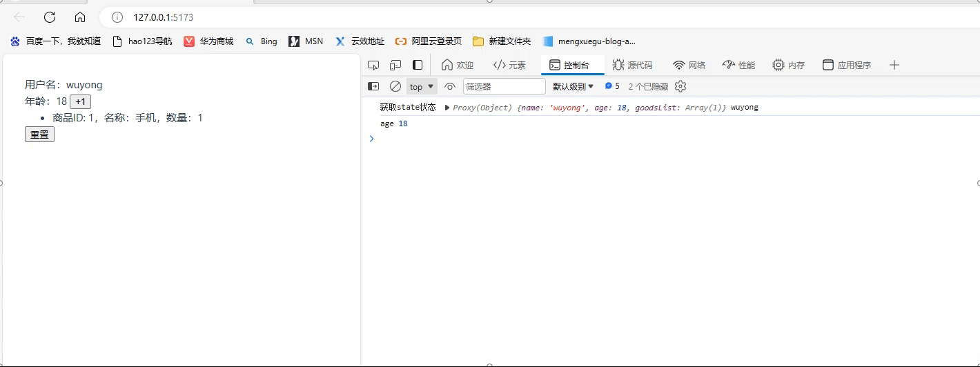Click the 获取state状态 log text
Image resolution: width=980 pixels, height=367 pixels.
tap(408, 108)
